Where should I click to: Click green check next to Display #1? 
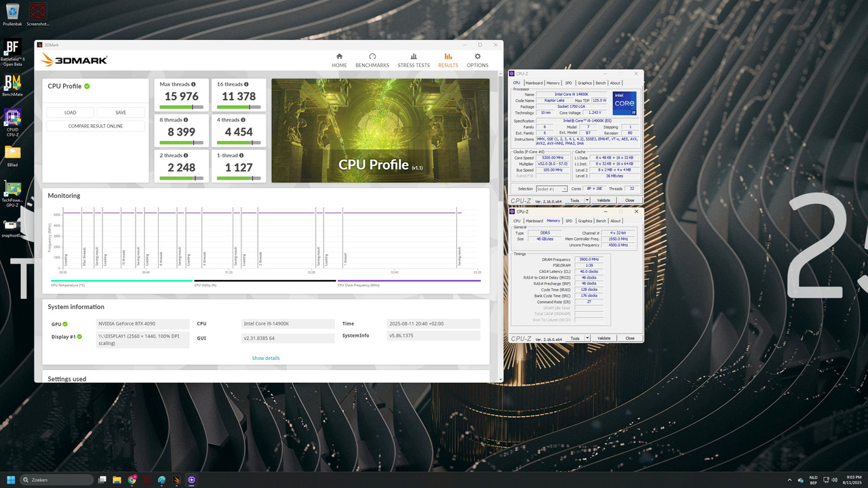click(x=79, y=337)
